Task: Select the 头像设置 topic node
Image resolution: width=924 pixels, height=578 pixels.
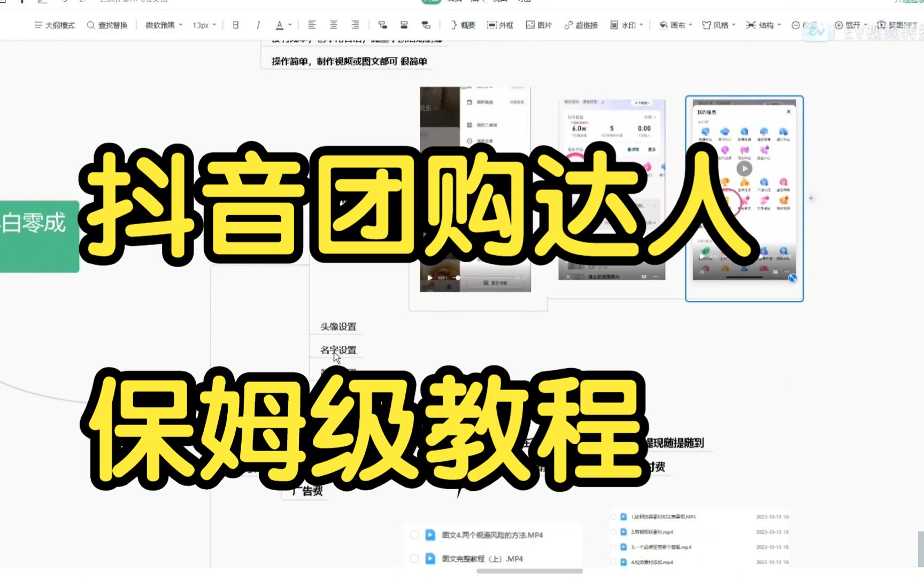Action: click(x=338, y=326)
